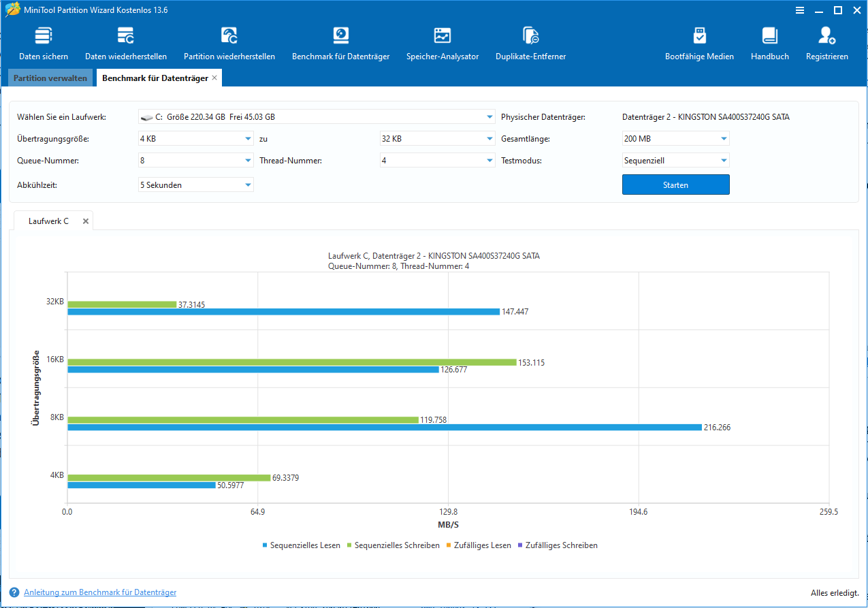Create Bootfähige Medien
This screenshot has height=608, width=868.
tap(699, 44)
